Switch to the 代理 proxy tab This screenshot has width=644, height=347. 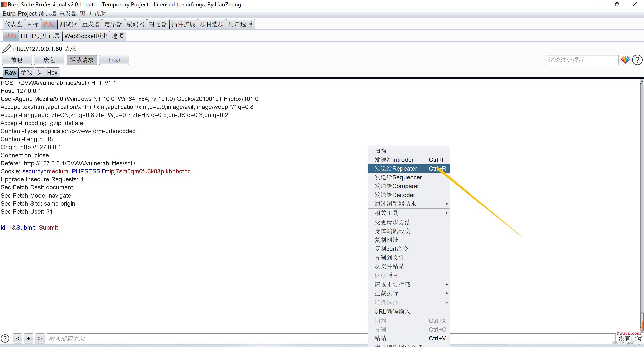pos(49,24)
